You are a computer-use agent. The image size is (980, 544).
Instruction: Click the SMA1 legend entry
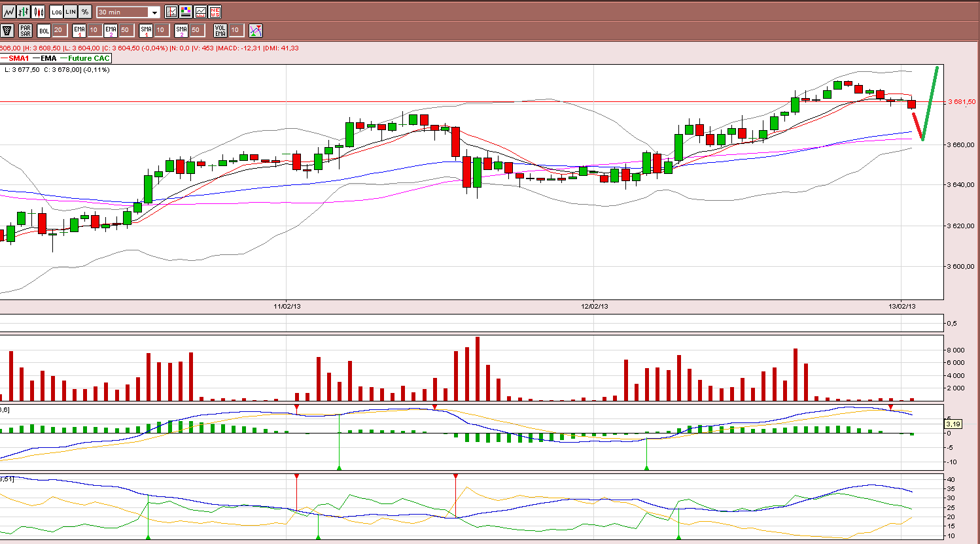[16, 58]
